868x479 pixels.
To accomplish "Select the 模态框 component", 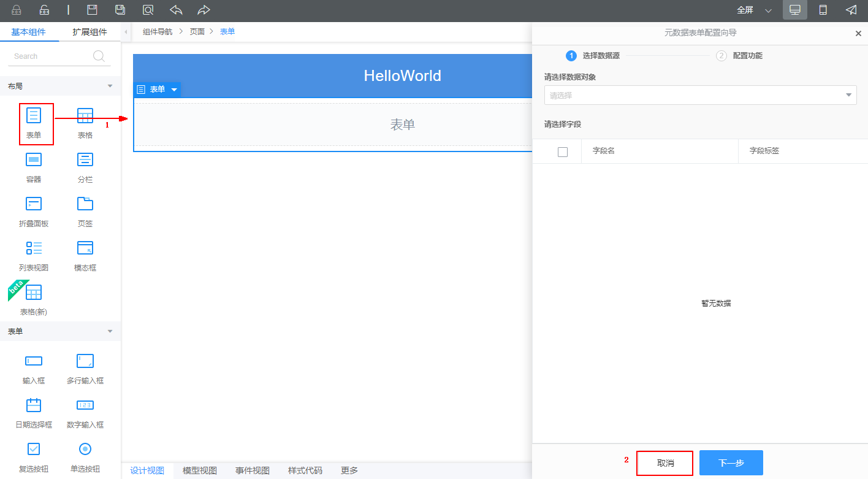I will [85, 256].
